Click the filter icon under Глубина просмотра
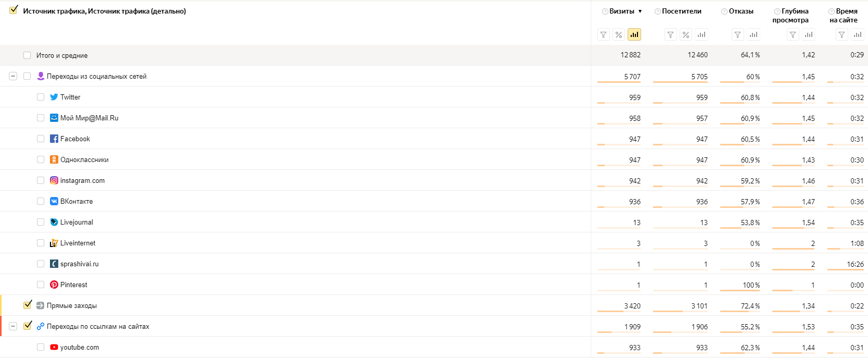868x358 pixels. coord(793,35)
